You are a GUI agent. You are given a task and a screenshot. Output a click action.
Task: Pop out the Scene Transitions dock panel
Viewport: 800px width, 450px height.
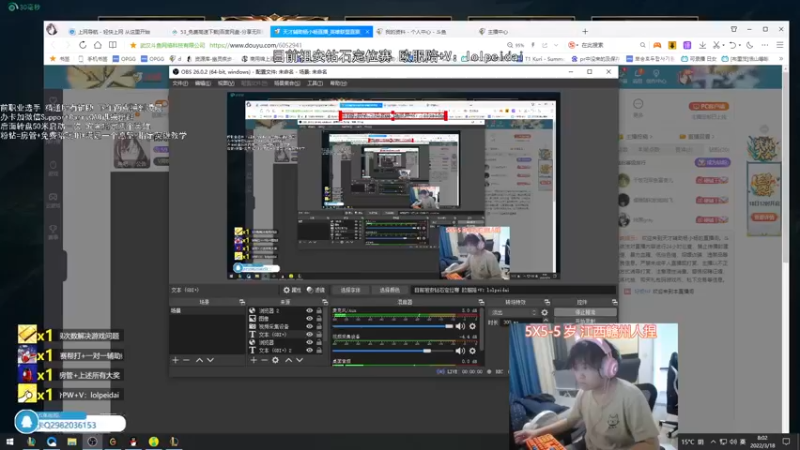tap(547, 302)
